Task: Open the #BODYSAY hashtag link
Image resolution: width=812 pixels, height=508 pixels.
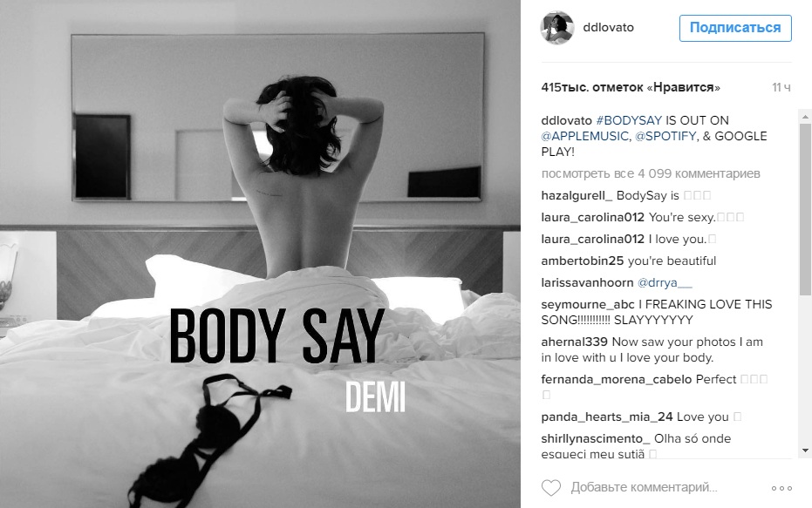Action: coord(629,120)
